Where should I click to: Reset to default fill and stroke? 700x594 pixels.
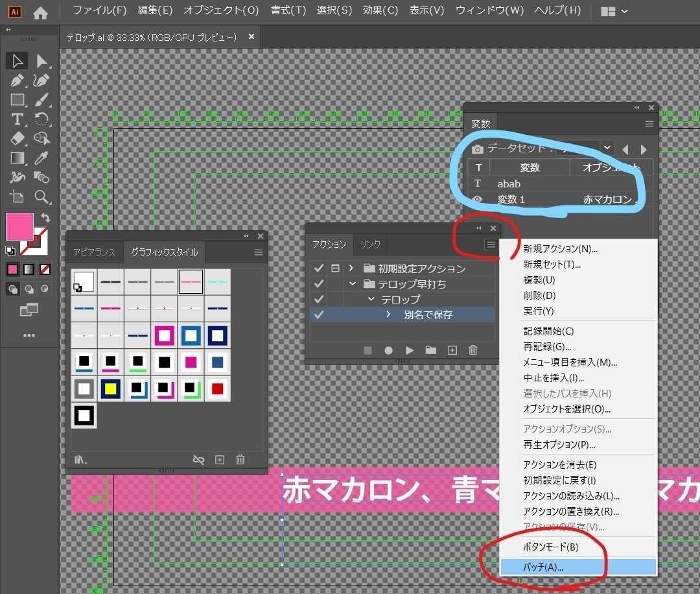(x=10, y=251)
